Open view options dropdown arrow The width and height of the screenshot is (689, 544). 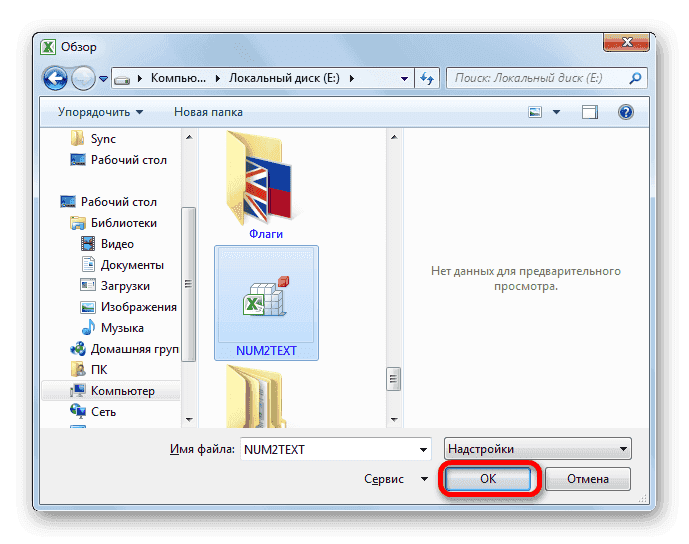tap(556, 112)
